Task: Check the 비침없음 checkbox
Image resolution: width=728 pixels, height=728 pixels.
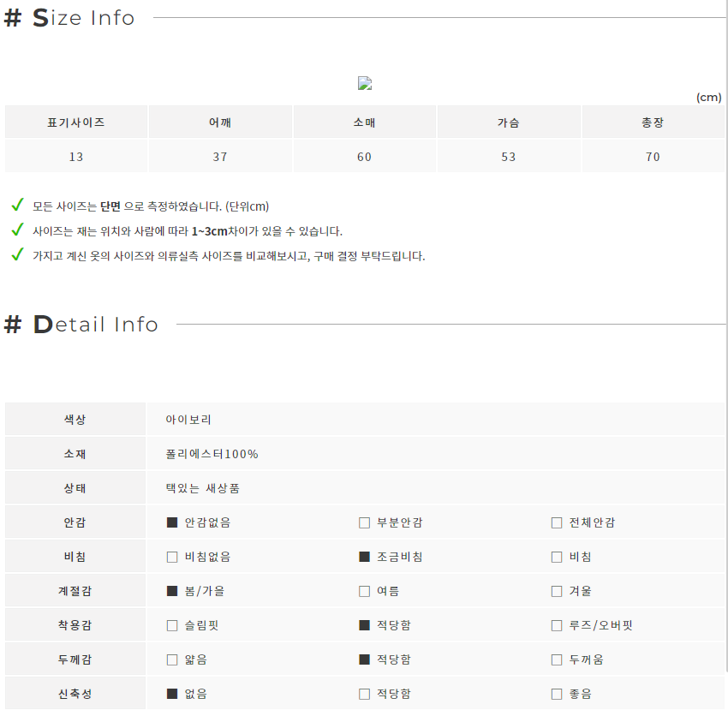Action: 172,558
